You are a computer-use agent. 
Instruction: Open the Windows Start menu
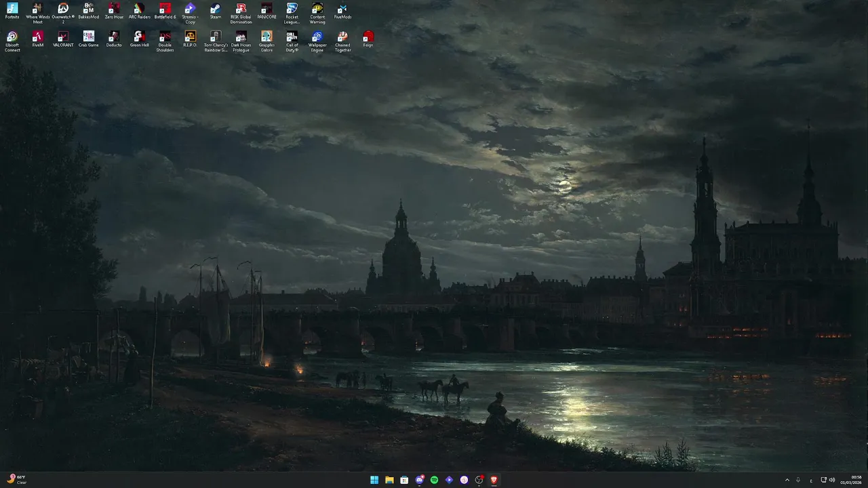(374, 480)
